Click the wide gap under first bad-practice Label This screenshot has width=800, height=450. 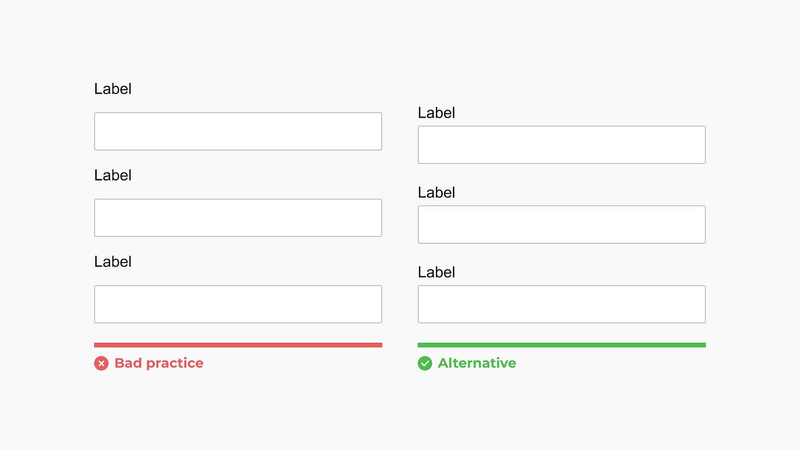point(238,105)
